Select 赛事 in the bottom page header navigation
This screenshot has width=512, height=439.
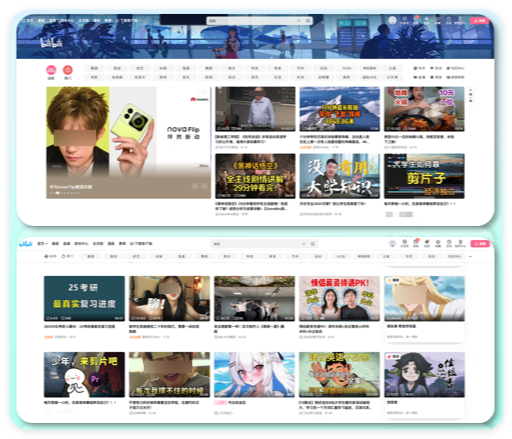click(122, 244)
